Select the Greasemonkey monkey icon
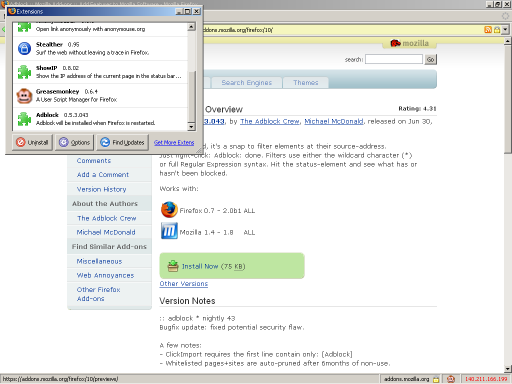This screenshot has width=512, height=384. [x=24, y=96]
